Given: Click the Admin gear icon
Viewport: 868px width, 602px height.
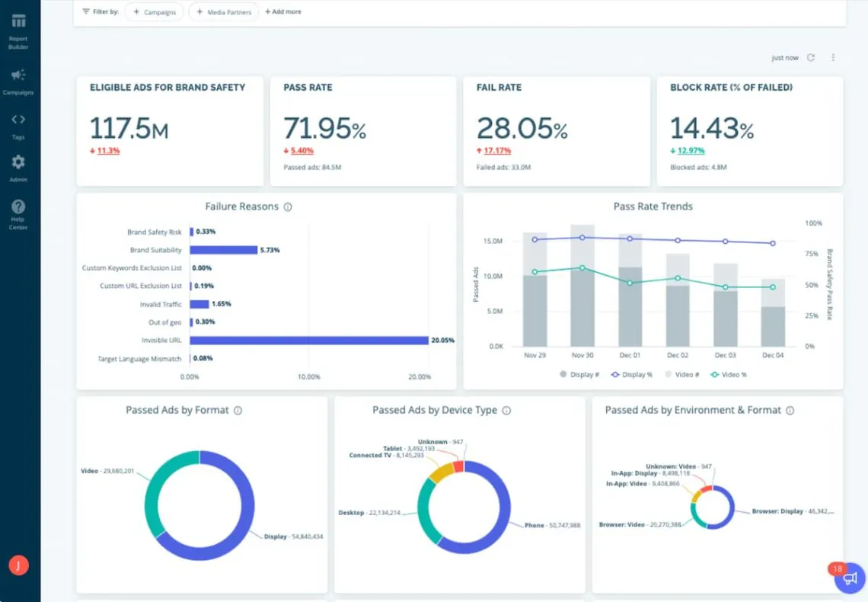Looking at the screenshot, I should (18, 162).
